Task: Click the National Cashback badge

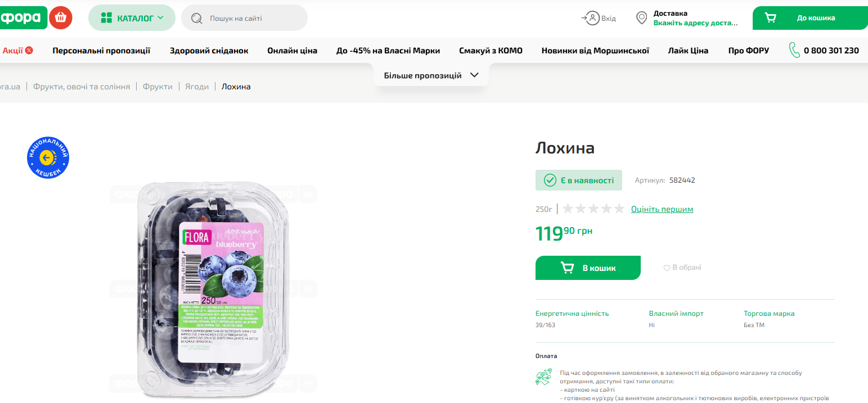Action: [48, 158]
